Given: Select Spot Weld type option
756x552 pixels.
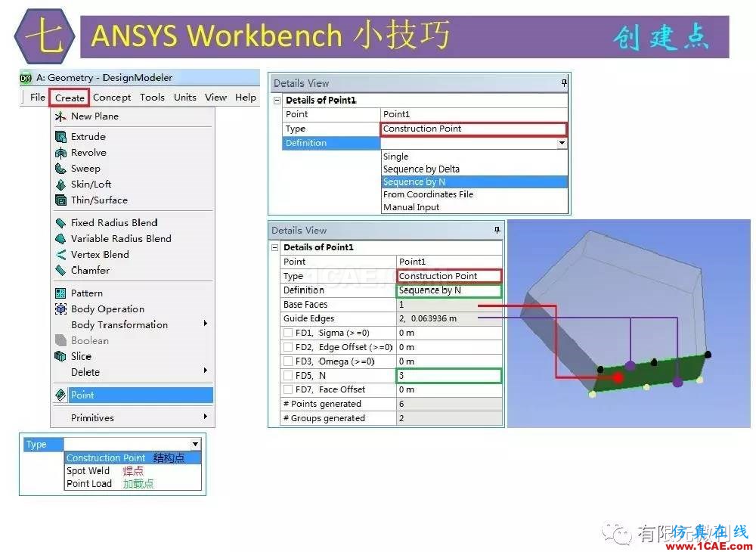Looking at the screenshot, I should [x=132, y=470].
